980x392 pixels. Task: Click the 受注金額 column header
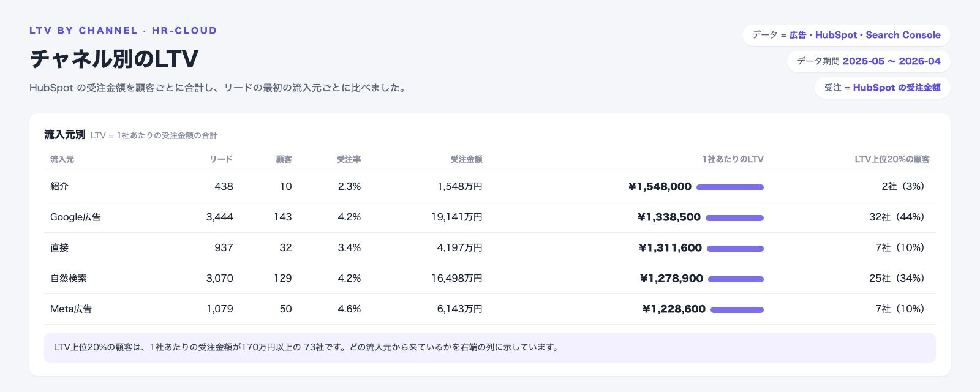click(x=467, y=159)
